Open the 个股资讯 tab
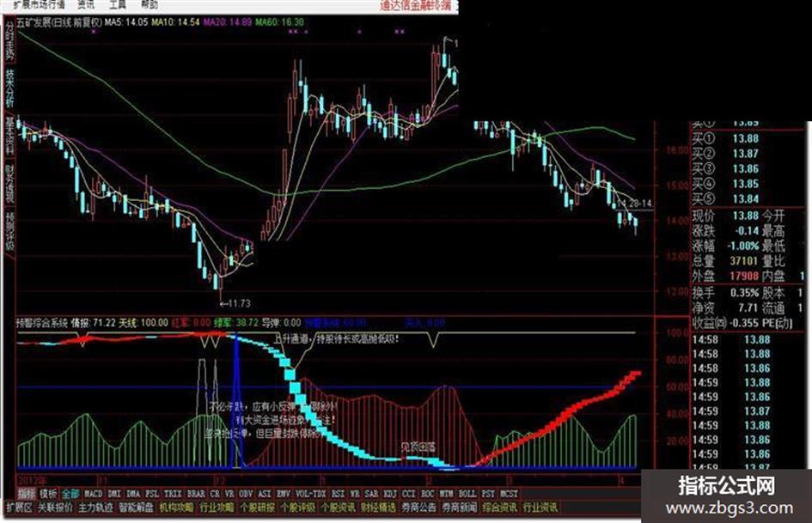This screenshot has height=523, width=812. point(339,508)
